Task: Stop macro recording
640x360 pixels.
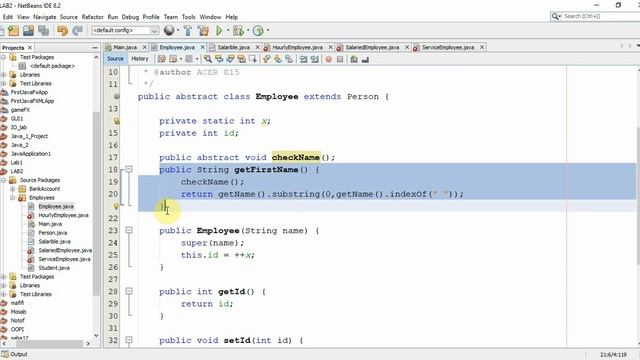Action: [340, 59]
